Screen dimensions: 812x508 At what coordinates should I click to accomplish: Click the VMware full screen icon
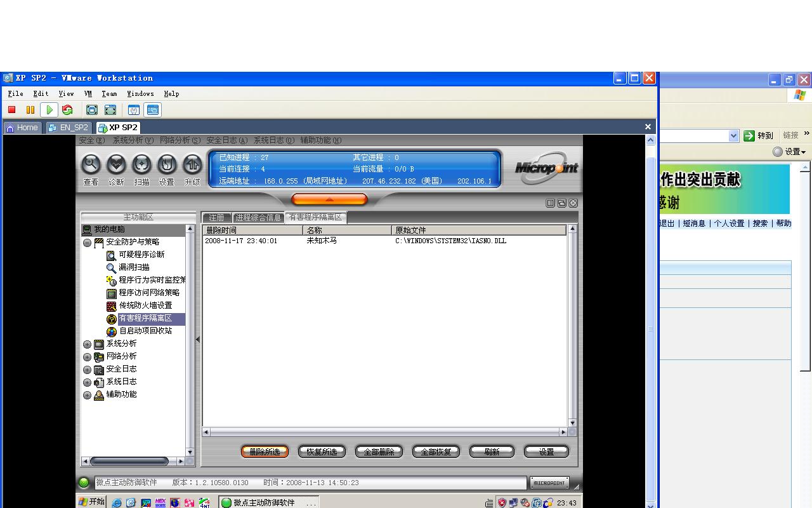pos(92,110)
